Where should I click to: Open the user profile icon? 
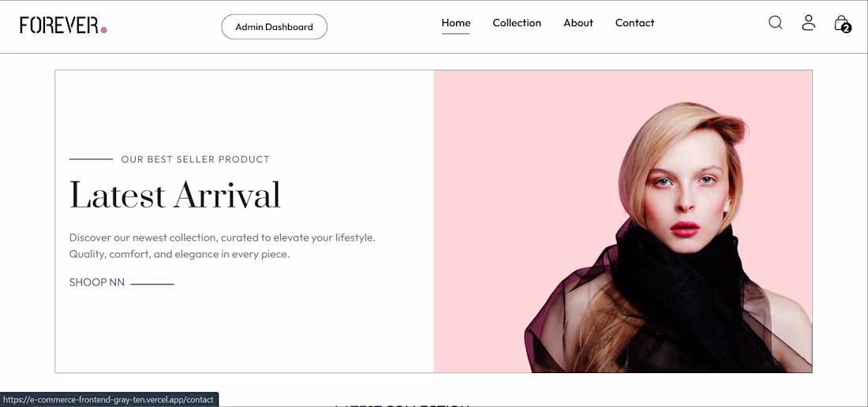[809, 23]
